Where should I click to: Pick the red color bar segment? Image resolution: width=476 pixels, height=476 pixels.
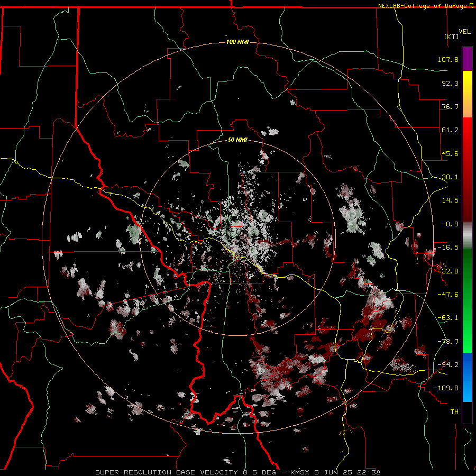tap(467, 169)
